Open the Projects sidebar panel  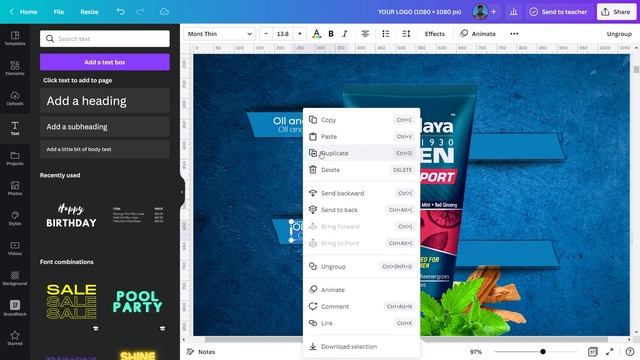pos(15,158)
